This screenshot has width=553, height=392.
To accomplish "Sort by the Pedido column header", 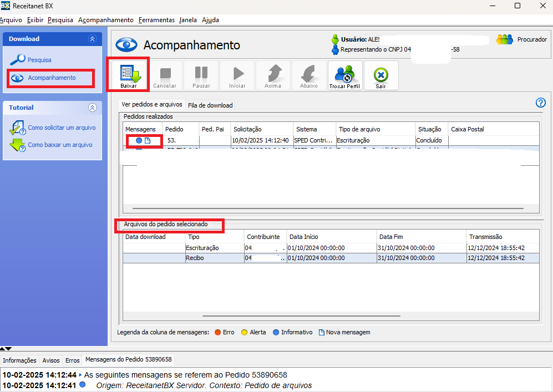I will point(181,129).
